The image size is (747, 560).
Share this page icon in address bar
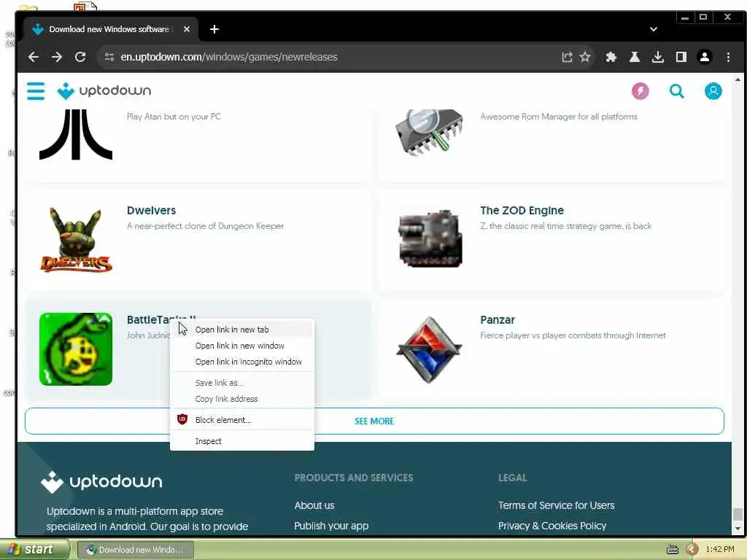point(566,57)
